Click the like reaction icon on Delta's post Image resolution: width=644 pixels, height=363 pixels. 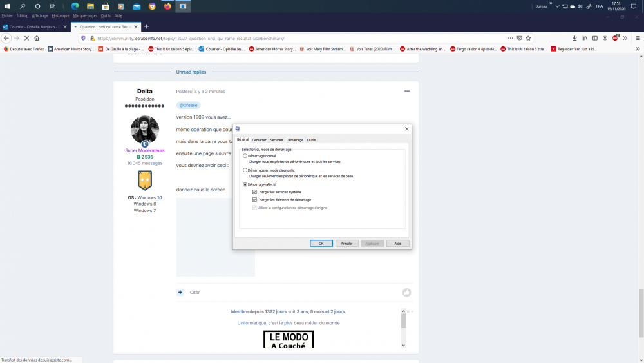click(406, 292)
